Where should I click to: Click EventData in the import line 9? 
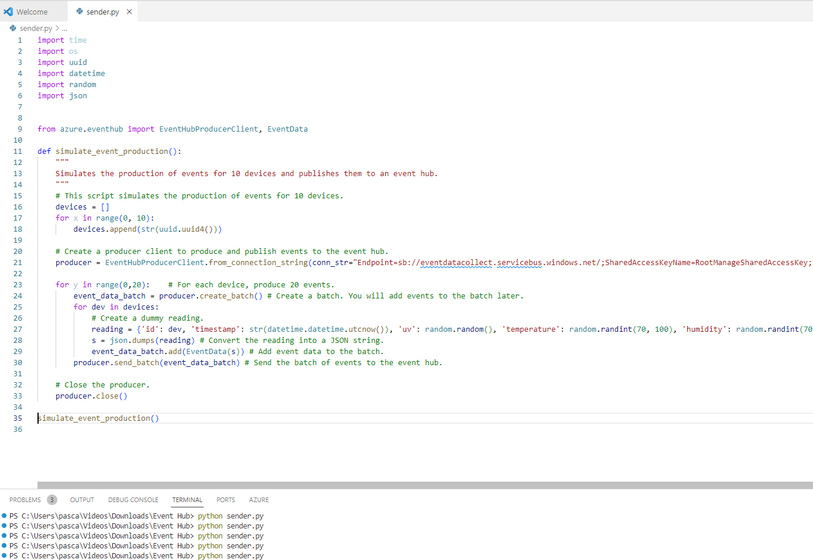tap(287, 129)
